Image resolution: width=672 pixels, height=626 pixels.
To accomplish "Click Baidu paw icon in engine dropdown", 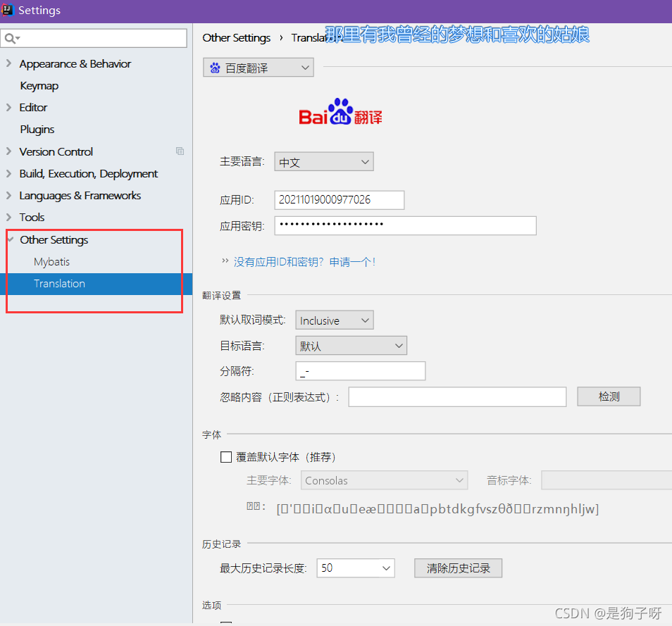I will pyautogui.click(x=215, y=68).
